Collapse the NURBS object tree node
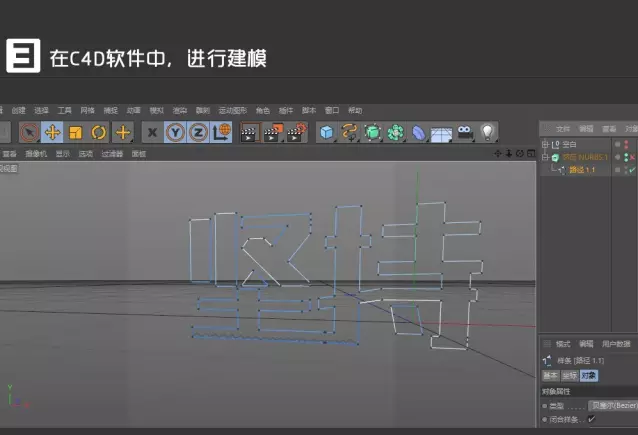Image resolution: width=638 pixels, height=435 pixels. tap(545, 157)
